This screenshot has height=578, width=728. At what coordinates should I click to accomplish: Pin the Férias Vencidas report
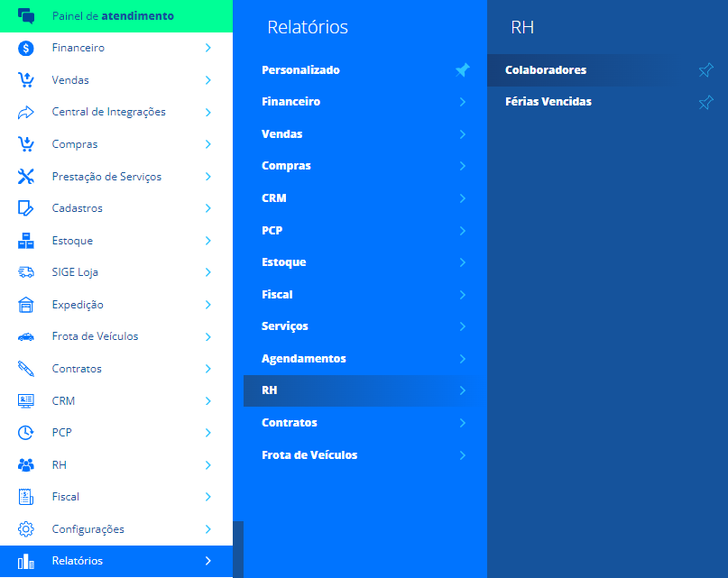pyautogui.click(x=705, y=102)
